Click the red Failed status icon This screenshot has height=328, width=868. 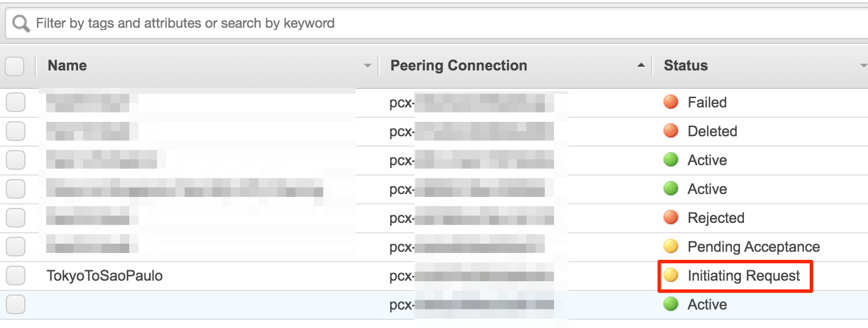[671, 102]
